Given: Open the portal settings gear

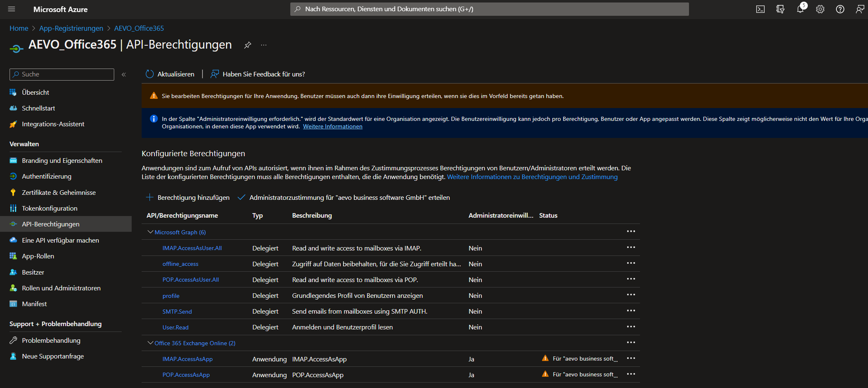Looking at the screenshot, I should click(x=820, y=9).
